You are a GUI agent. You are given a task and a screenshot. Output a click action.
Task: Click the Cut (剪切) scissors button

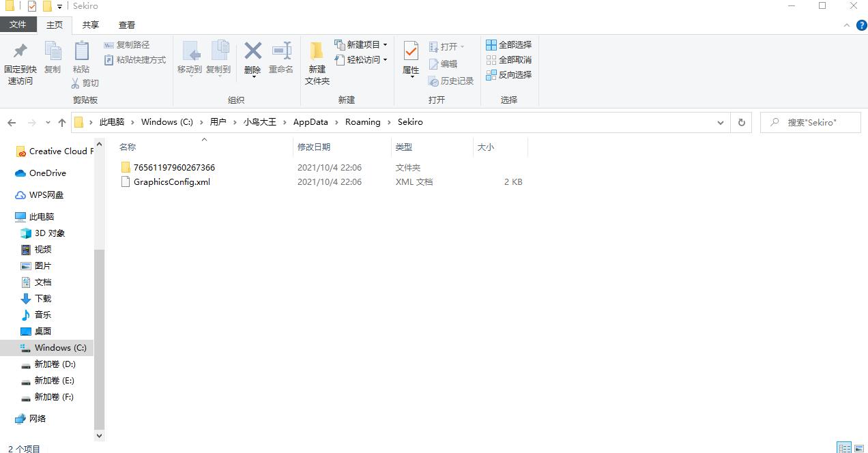85,83
